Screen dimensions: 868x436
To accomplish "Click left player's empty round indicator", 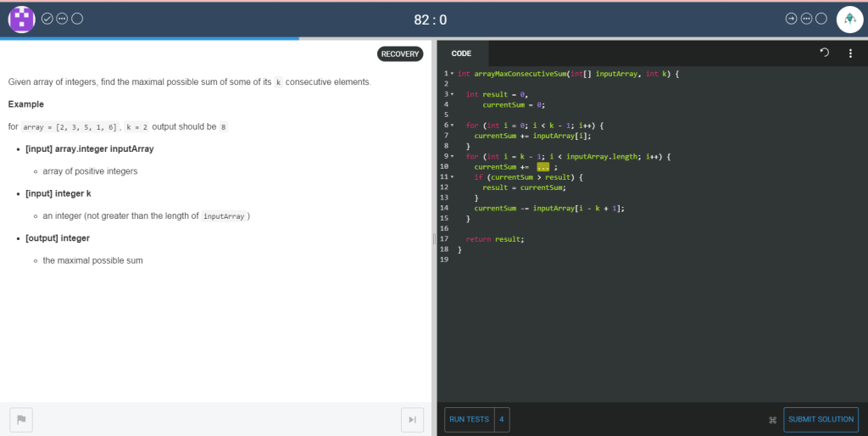I will (77, 19).
